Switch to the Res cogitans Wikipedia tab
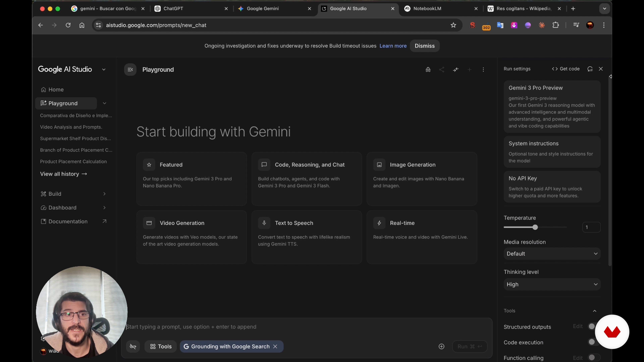The width and height of the screenshot is (644, 362). point(524,9)
